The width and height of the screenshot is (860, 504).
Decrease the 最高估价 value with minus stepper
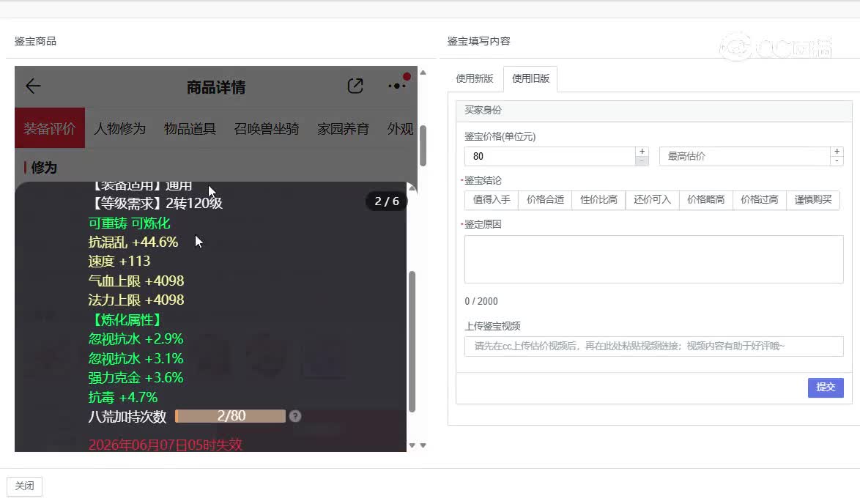pos(837,161)
